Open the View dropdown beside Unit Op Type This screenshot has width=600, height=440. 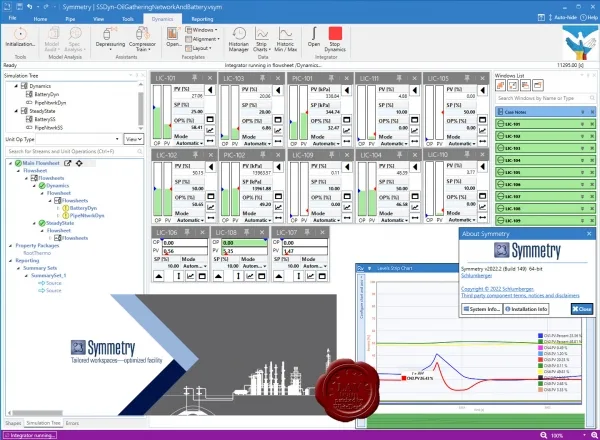click(x=134, y=139)
